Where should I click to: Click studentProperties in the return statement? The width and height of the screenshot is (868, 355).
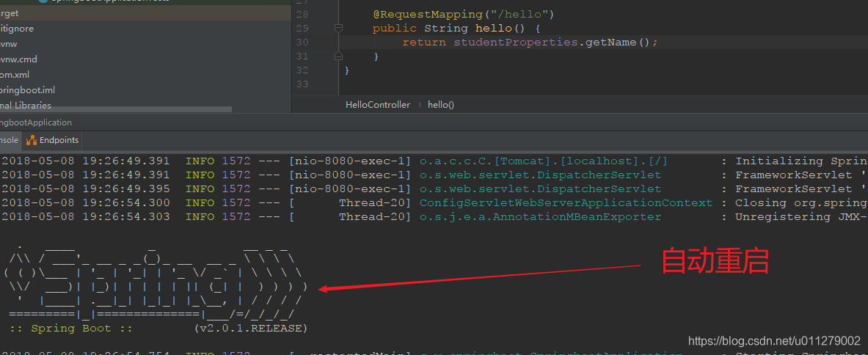click(516, 42)
